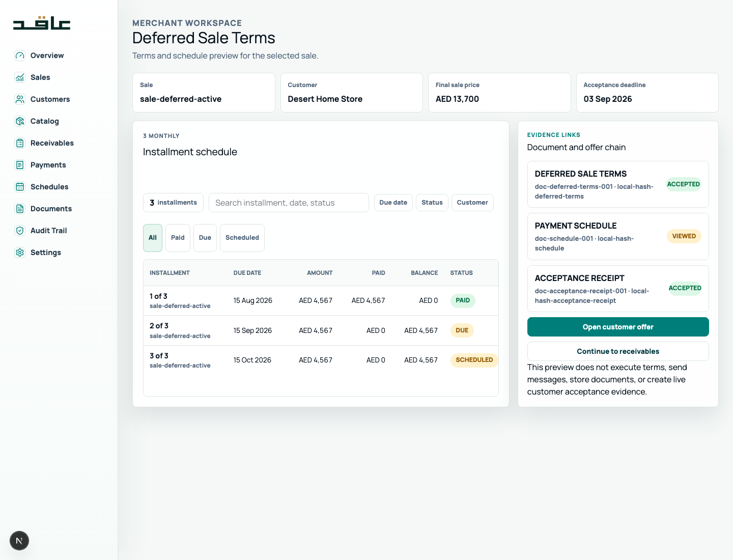
Task: Open Settings from the sidebar
Action: pyautogui.click(x=59, y=253)
